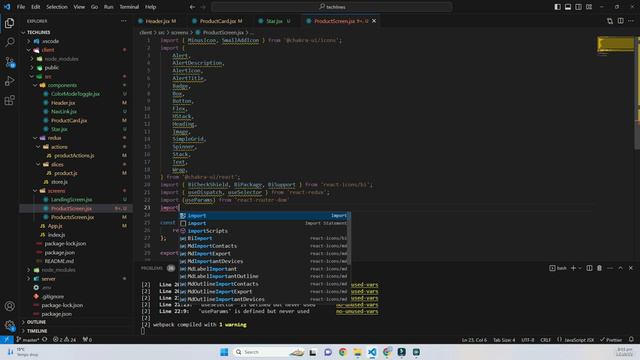The height and width of the screenshot is (360, 640).
Task: Open the Terminal menu
Action: (129, 7)
